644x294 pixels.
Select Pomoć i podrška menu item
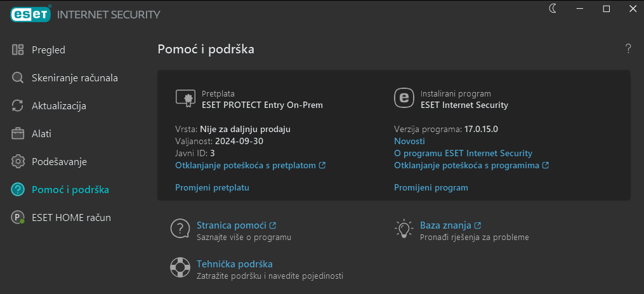tap(70, 189)
